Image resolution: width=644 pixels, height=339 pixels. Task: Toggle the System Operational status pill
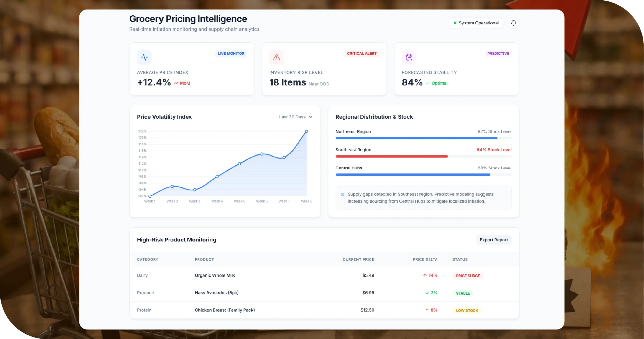coord(476,23)
